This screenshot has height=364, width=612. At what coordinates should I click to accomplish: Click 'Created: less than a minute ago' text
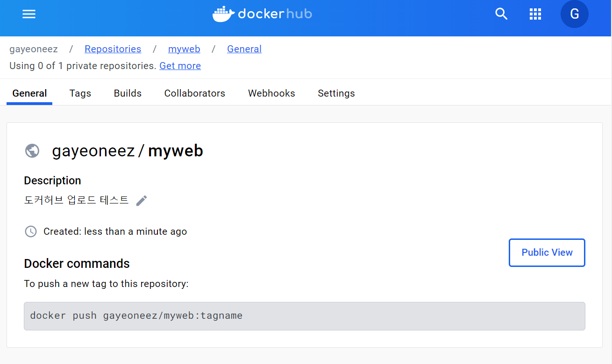tap(115, 231)
